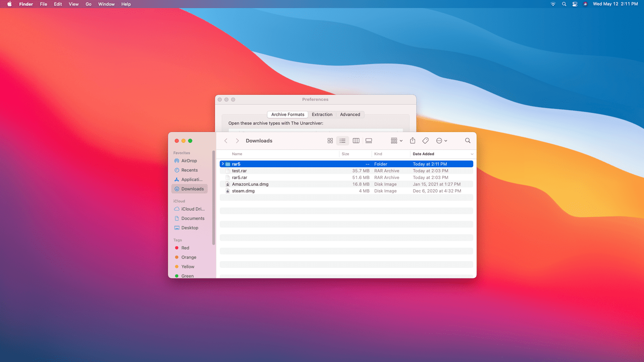Click the Share icon in toolbar

413,141
